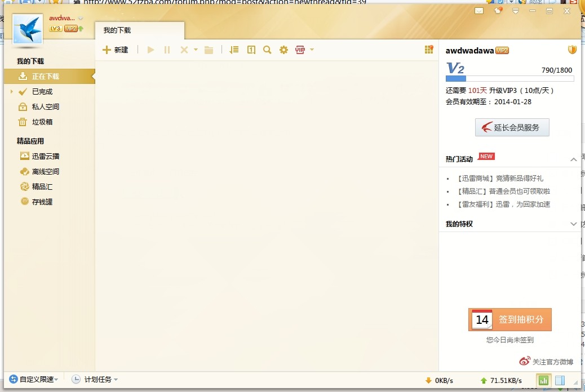585x392 pixels.
Task: Click the VIP2 badge beside awdwadawa
Action: point(502,51)
